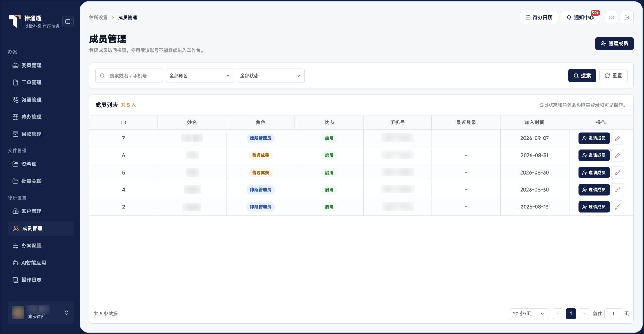Click the 前往 page number input
The width and height of the screenshot is (644, 334).
[x=613, y=314]
